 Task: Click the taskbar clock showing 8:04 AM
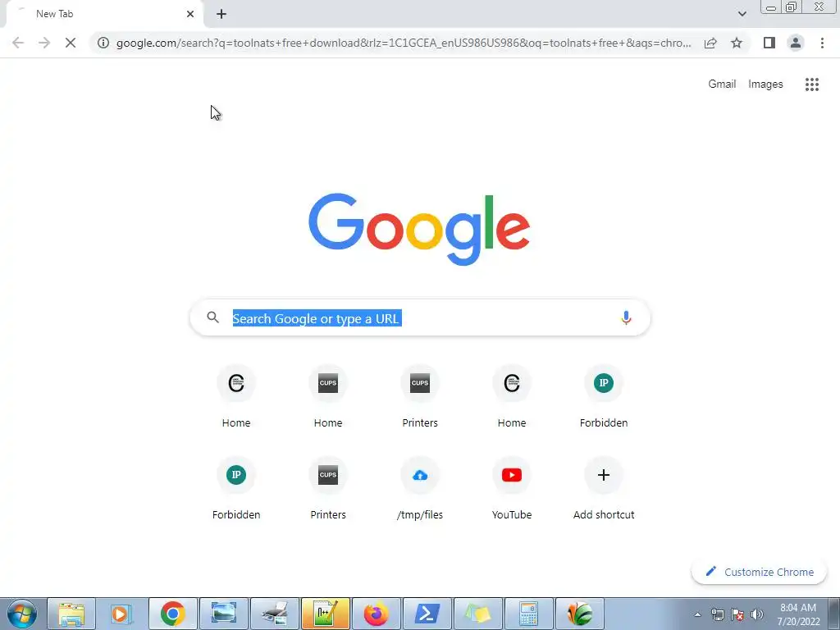pos(798,614)
